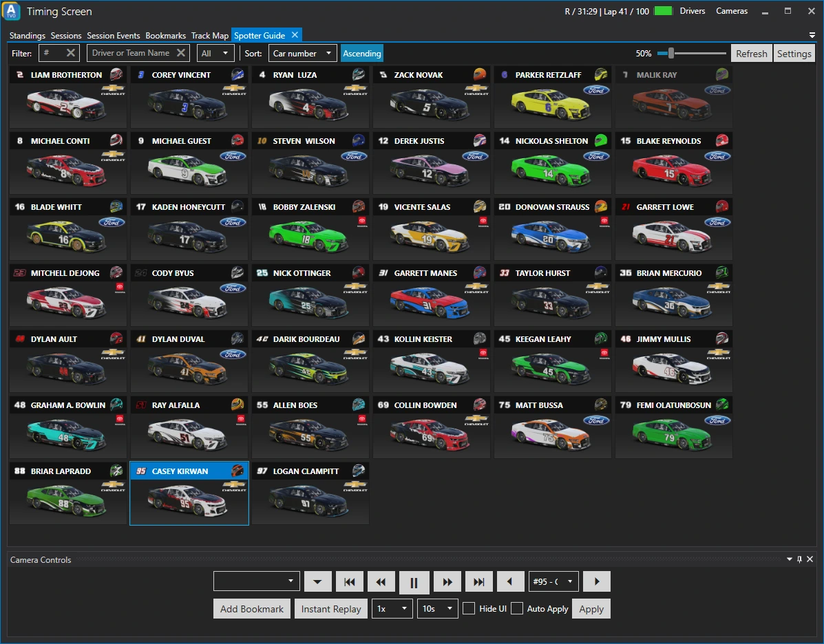
Task: Focus the Driver or Team Name field
Action: [131, 53]
